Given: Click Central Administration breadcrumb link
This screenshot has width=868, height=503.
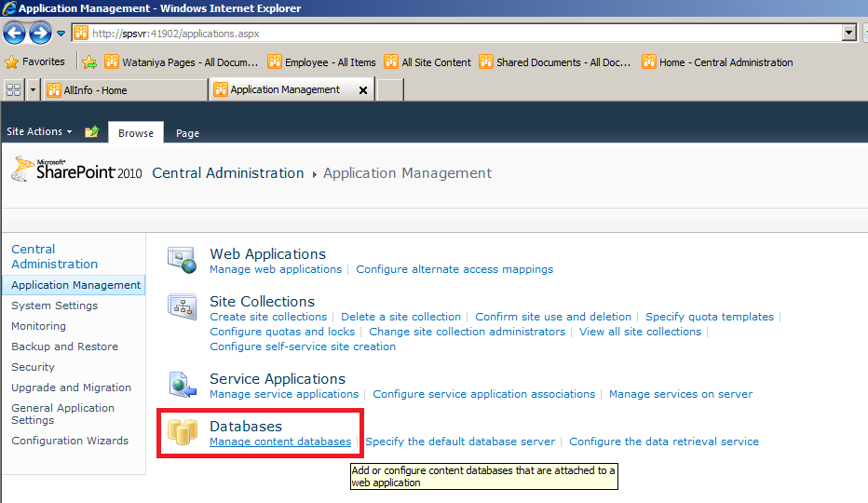Looking at the screenshot, I should point(228,173).
